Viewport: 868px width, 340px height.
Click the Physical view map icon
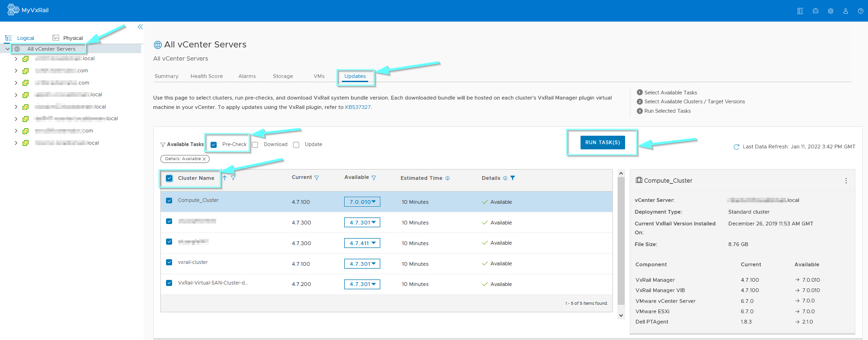pyautogui.click(x=56, y=38)
